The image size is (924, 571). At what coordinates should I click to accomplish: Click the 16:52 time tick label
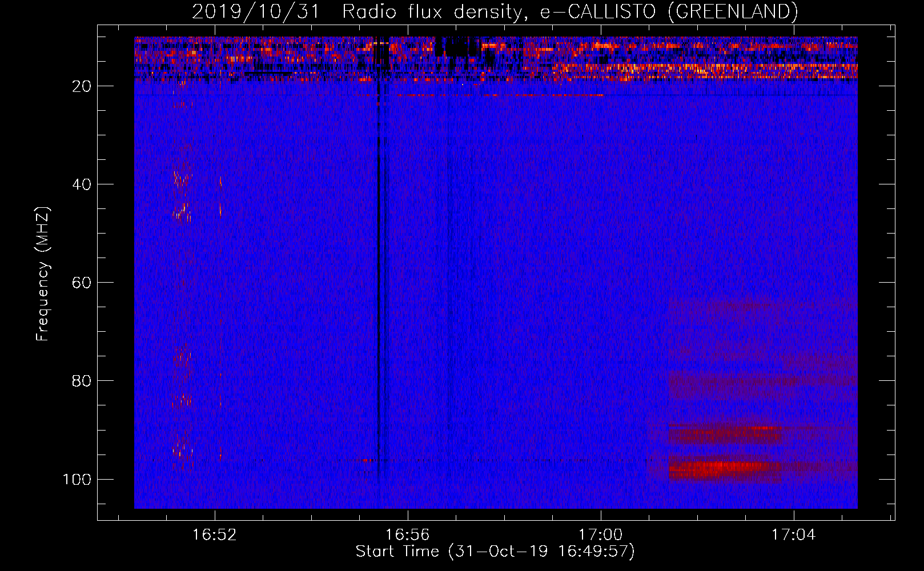click(x=215, y=535)
